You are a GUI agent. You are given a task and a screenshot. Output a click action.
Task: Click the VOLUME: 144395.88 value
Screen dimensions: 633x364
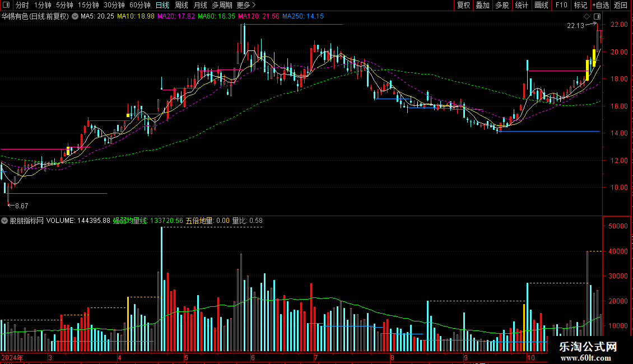tap(78, 221)
